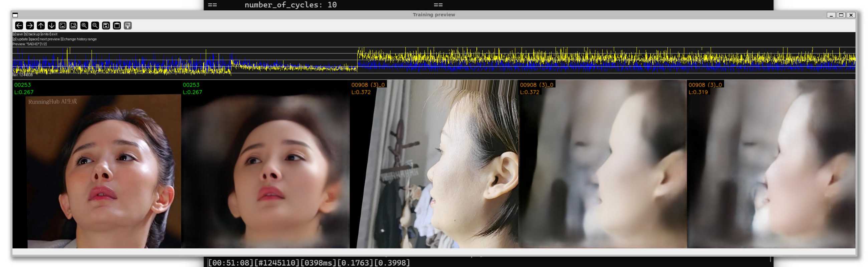Select the blurry profile preview labeled L:0.319
Viewport: 868px width, 267px height.
pos(771,164)
